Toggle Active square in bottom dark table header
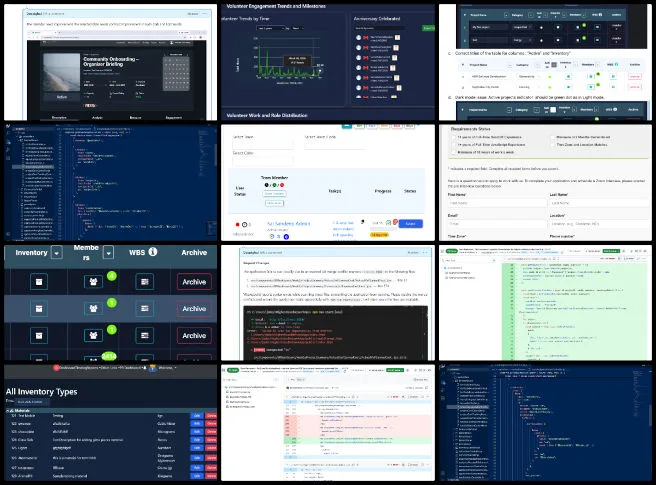The height and width of the screenshot is (485, 656). [x=553, y=110]
